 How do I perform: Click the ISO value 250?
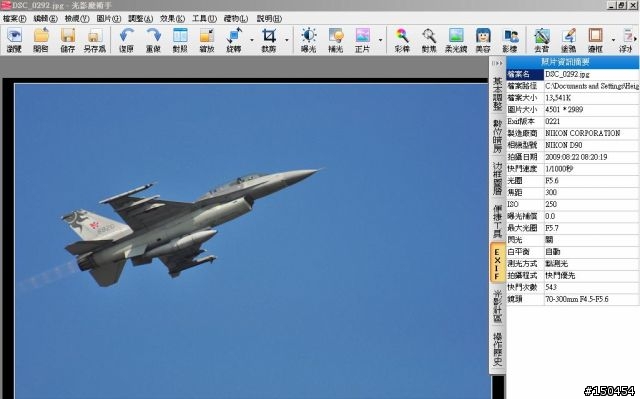pyautogui.click(x=551, y=204)
